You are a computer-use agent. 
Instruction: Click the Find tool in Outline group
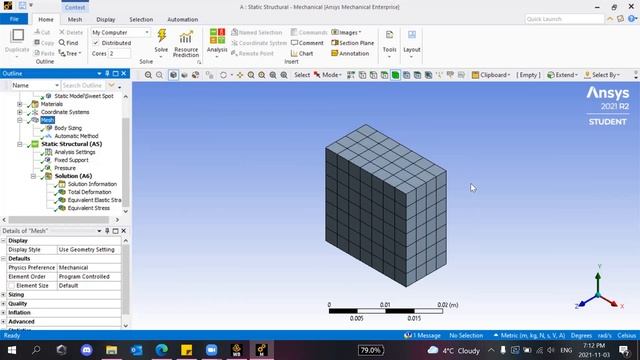tap(68, 43)
